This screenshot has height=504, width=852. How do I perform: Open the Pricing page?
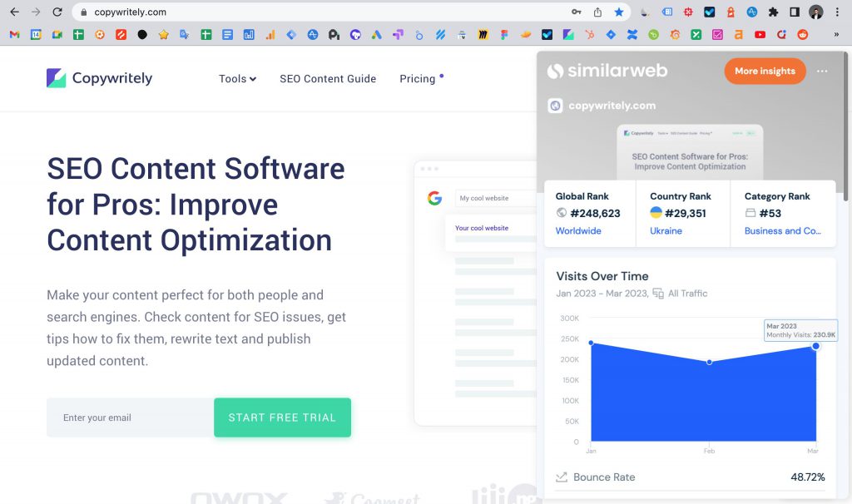tap(418, 79)
